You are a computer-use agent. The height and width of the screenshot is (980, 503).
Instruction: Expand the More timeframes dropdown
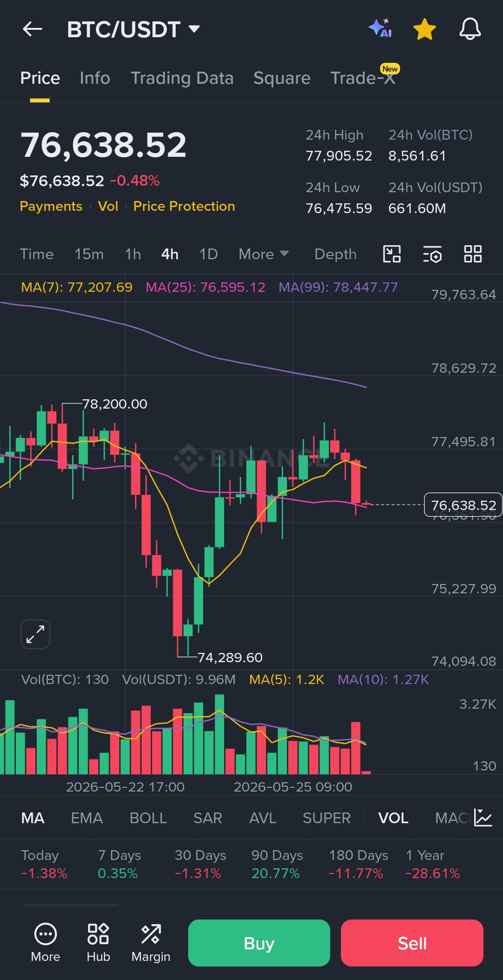click(264, 254)
